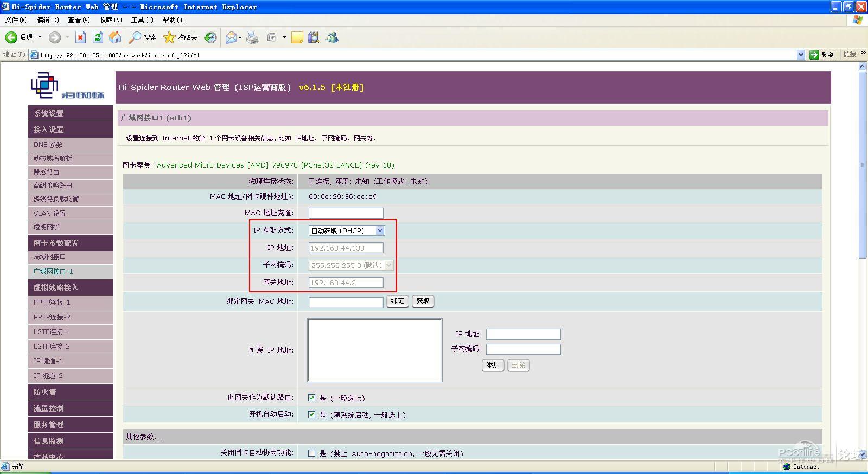Click the 添加 button
This screenshot has width=868, height=474.
tap(493, 365)
